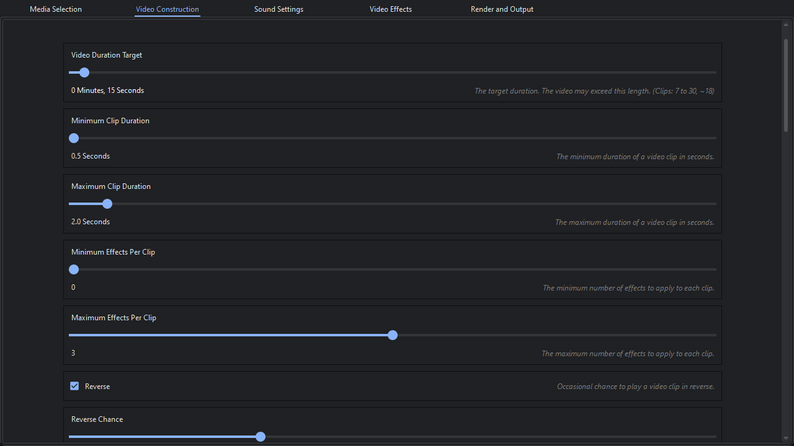Open the Render and Output tab
Image resolution: width=794 pixels, height=446 pixels.
click(501, 10)
